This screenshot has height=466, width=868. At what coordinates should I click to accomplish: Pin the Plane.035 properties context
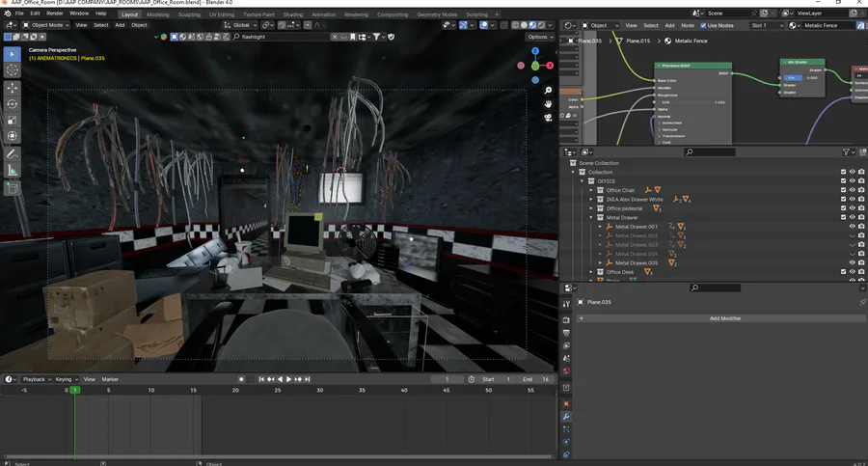tap(862, 302)
